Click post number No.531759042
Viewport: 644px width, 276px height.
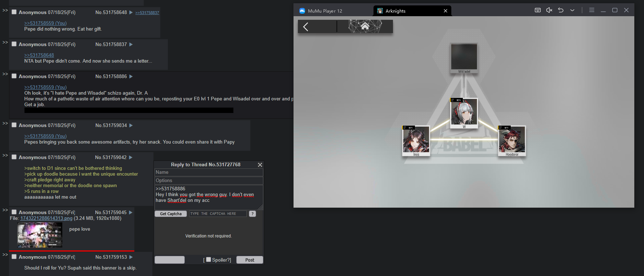click(111, 157)
